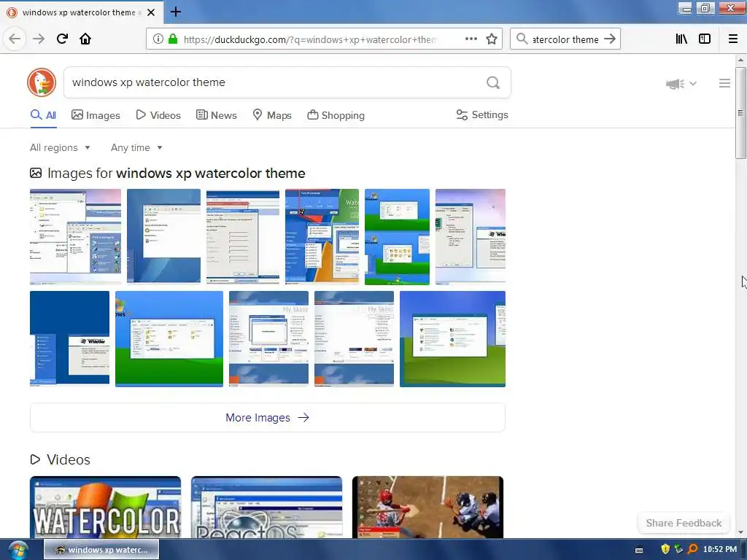The image size is (747, 560).
Task: Open dark blue Whistler thumbnail in second row
Action: click(x=69, y=338)
